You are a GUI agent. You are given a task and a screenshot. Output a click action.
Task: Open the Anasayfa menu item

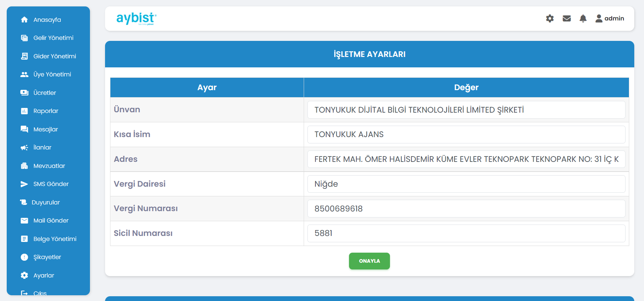[47, 20]
